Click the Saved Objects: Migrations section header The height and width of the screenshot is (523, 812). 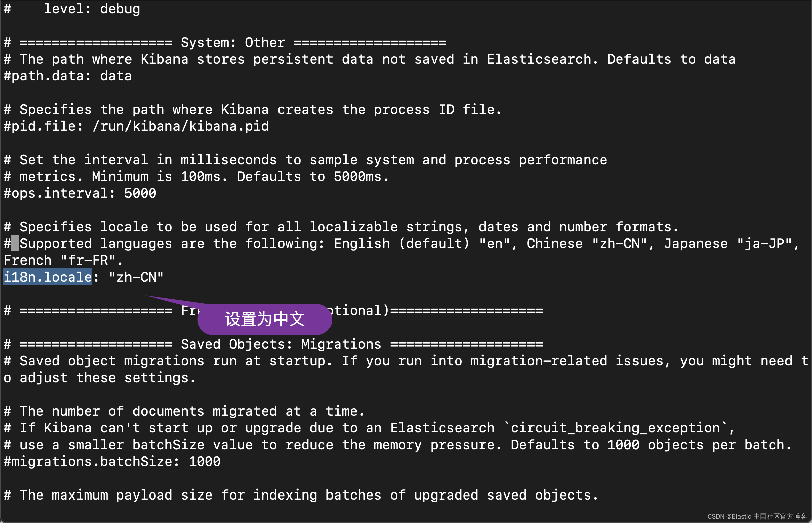pyautogui.click(x=281, y=344)
